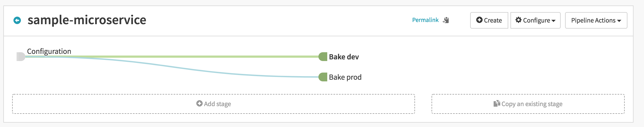This screenshot has height=127, width=644.
Task: Click the teal back arrow icon
Action: click(17, 20)
